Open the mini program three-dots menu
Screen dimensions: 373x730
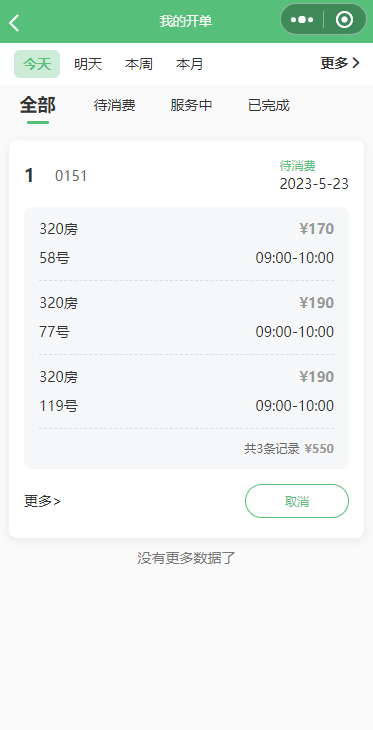[x=302, y=20]
